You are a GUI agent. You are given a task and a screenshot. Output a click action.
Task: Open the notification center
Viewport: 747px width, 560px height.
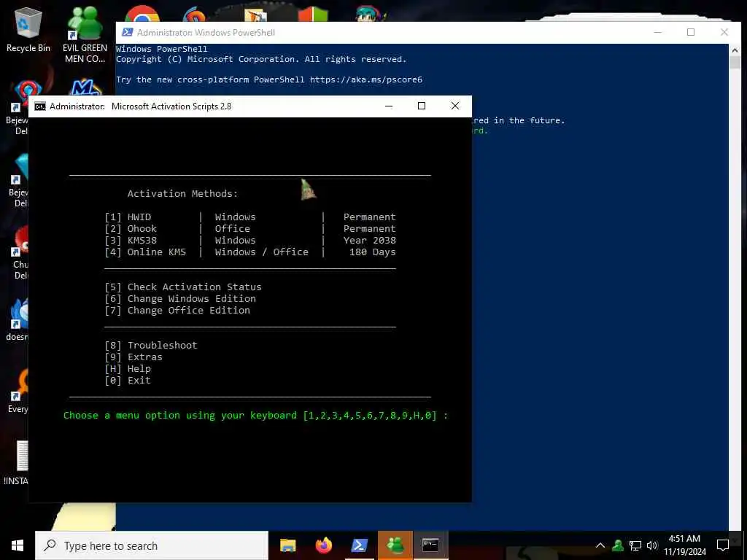point(723,545)
